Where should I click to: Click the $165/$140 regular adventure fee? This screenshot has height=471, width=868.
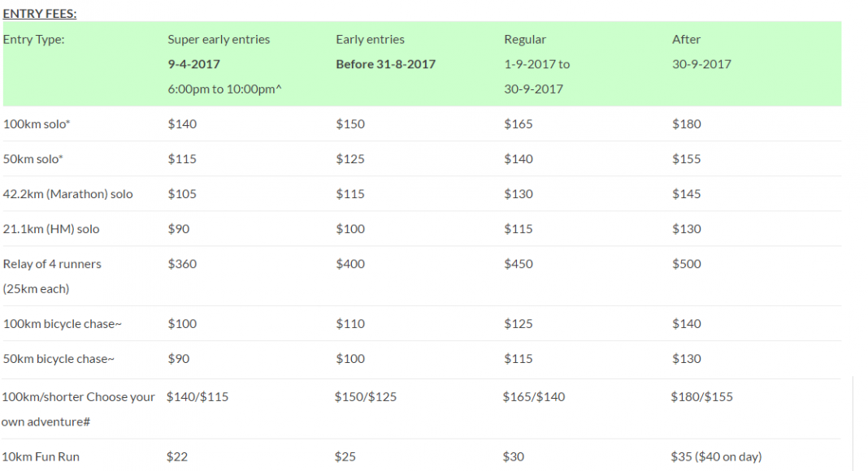534,397
